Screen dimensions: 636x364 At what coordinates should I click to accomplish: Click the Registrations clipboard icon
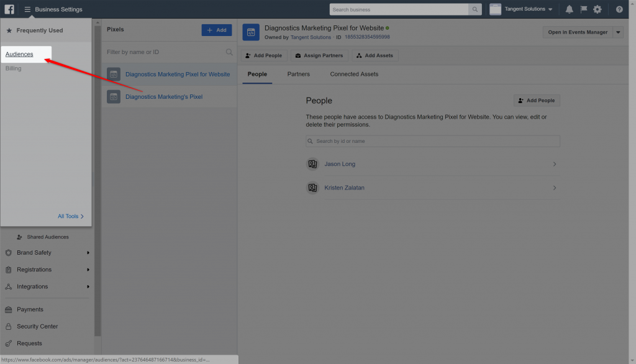point(9,270)
